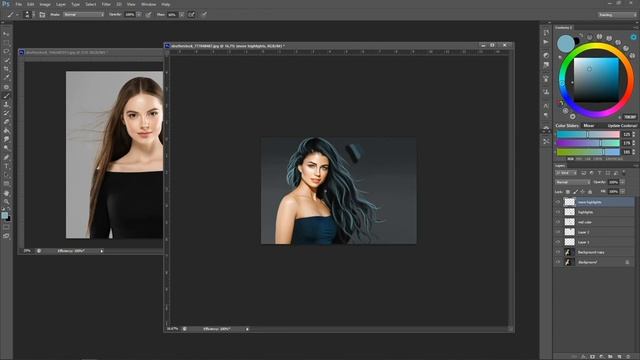Click the large foreground color circle in Coolorus
640x360 pixels.
coord(566,44)
